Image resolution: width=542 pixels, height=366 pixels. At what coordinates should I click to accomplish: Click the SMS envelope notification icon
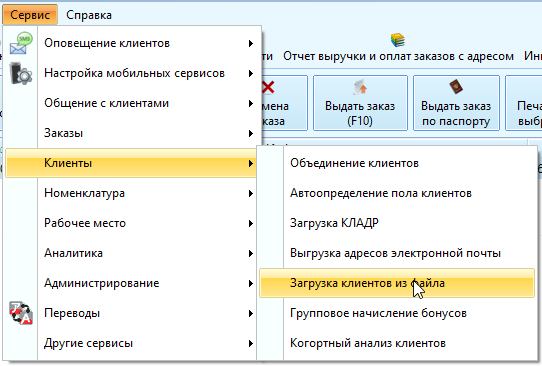tap(21, 43)
